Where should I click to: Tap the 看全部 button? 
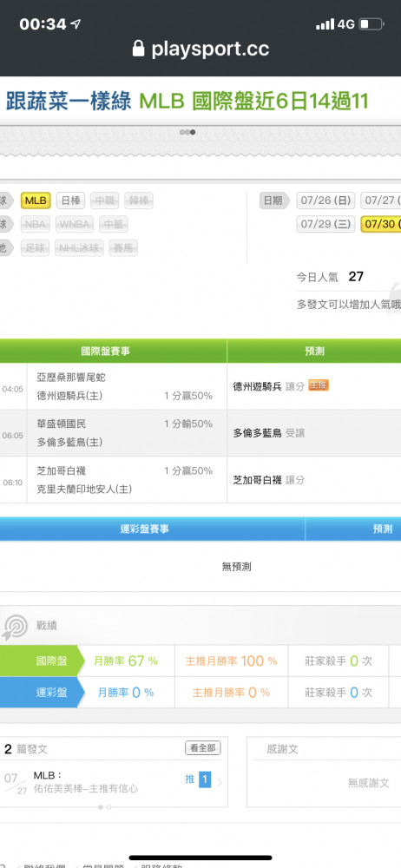click(x=203, y=748)
